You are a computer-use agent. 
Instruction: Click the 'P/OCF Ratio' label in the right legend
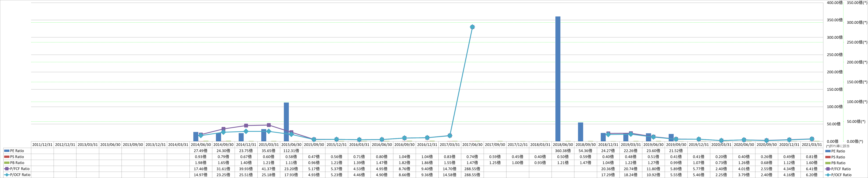(841, 175)
